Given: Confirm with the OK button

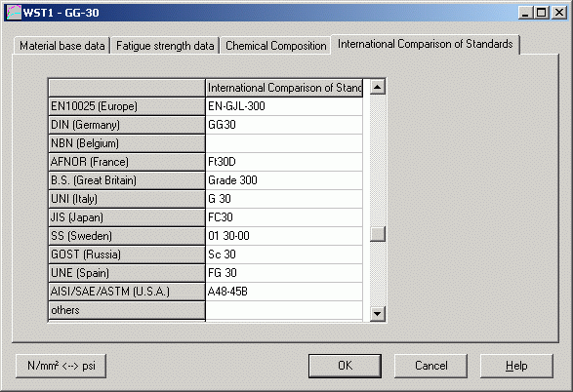Looking at the screenshot, I should coord(345,366).
